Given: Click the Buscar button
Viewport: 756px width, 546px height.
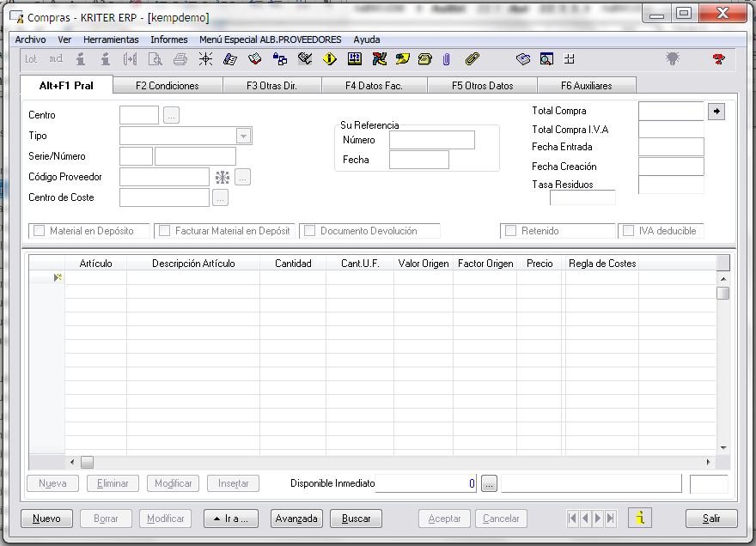Looking at the screenshot, I should (x=357, y=519).
